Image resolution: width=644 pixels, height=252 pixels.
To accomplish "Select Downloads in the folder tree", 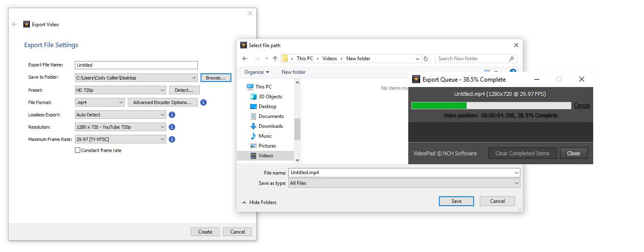I will (x=267, y=126).
